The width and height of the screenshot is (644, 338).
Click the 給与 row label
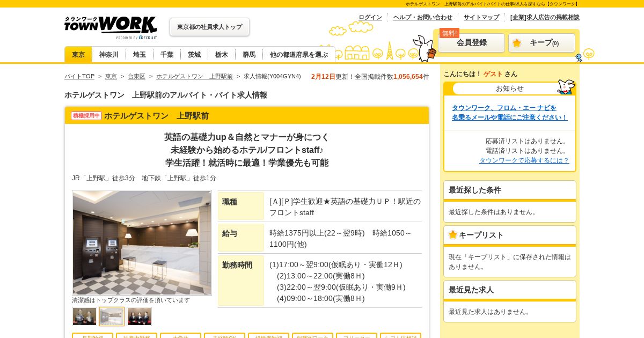[x=241, y=238]
